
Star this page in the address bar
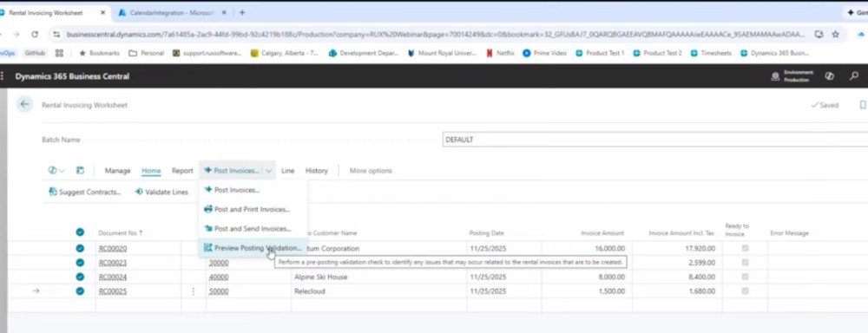point(835,35)
